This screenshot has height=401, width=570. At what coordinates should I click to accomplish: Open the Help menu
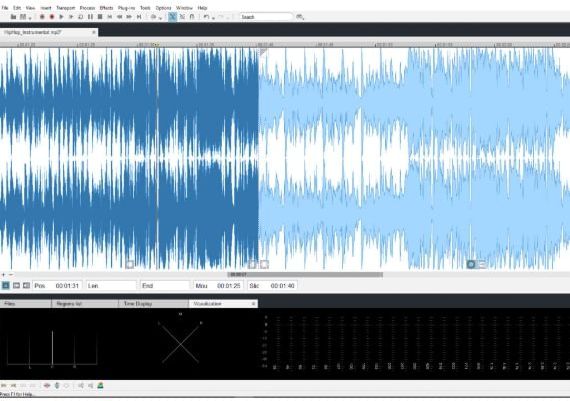pyautogui.click(x=202, y=8)
